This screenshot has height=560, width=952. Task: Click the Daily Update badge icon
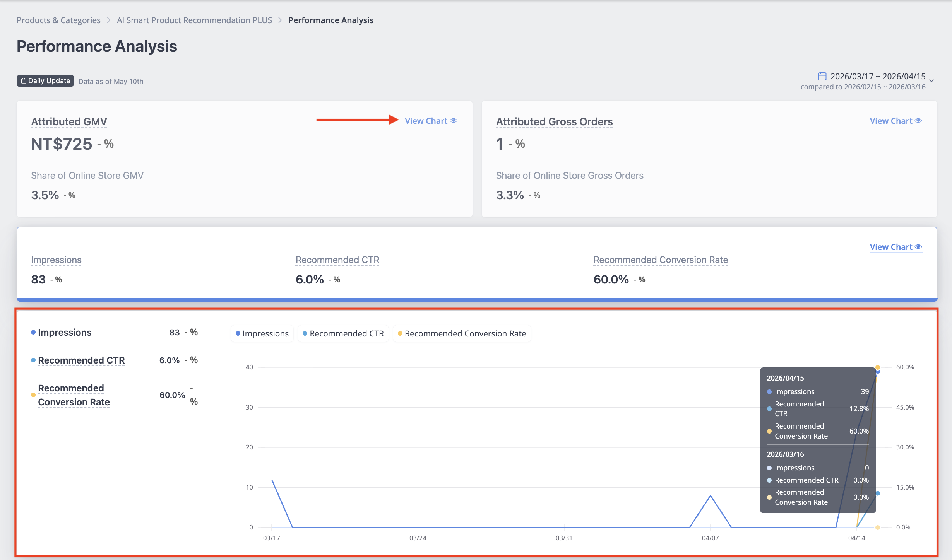[24, 81]
